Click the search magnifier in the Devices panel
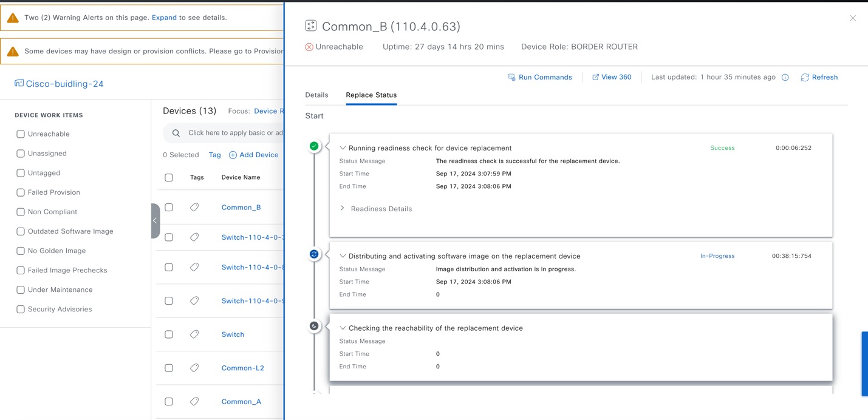 click(176, 132)
